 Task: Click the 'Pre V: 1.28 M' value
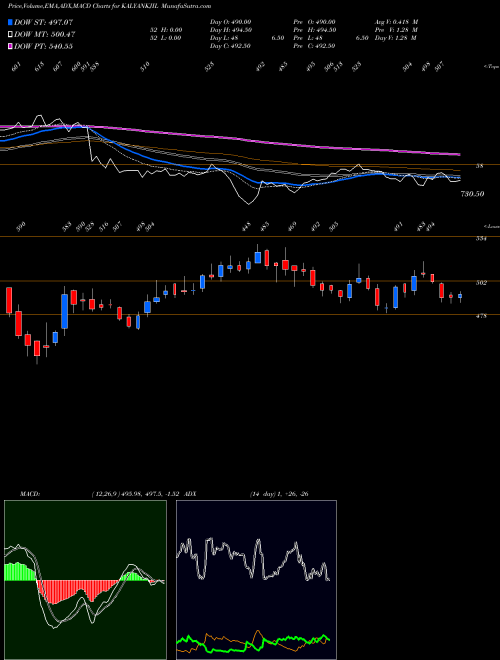coord(397,30)
